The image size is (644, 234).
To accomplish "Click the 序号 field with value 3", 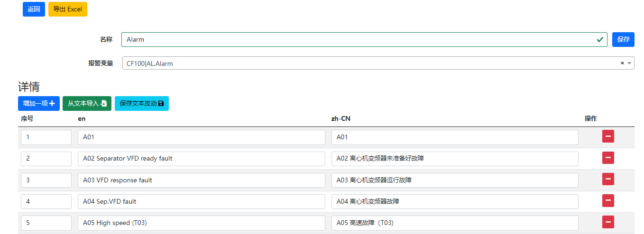I will [x=46, y=180].
